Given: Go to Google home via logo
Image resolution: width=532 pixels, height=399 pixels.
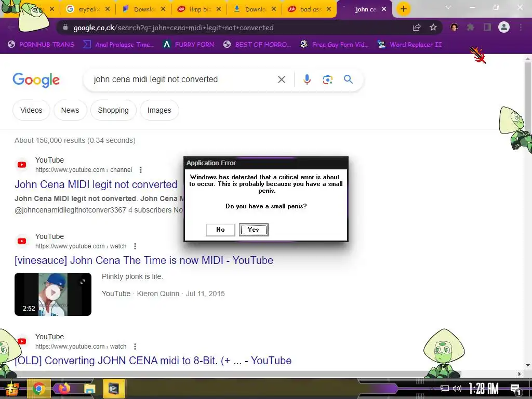Looking at the screenshot, I should pyautogui.click(x=36, y=80).
